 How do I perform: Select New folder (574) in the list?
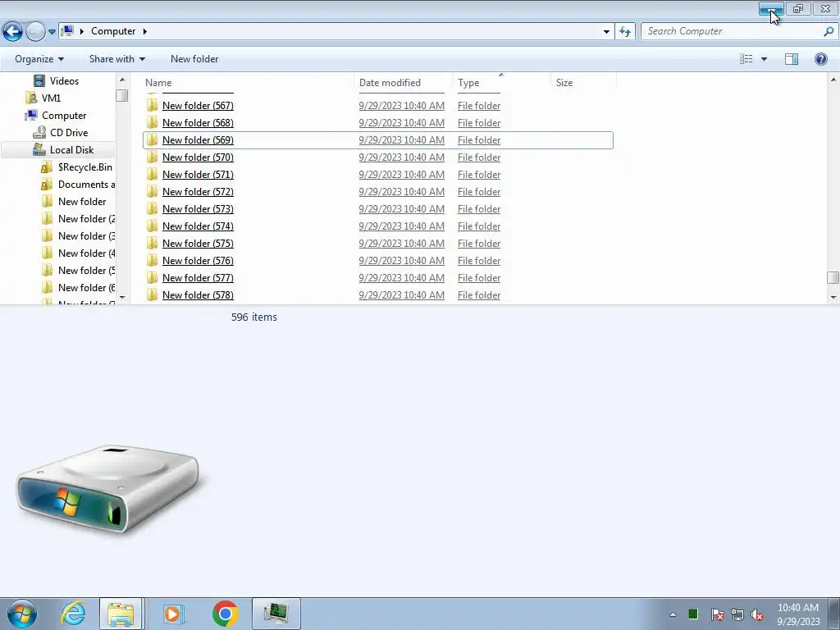198,226
